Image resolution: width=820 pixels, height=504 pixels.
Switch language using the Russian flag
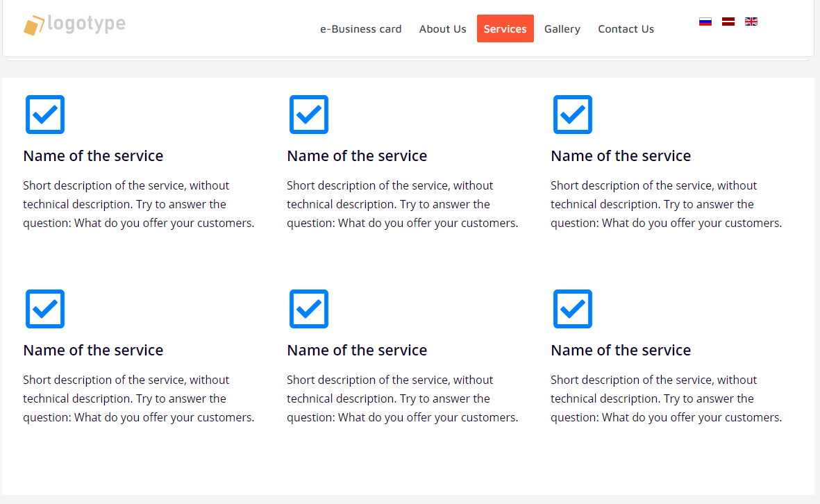pyautogui.click(x=705, y=22)
